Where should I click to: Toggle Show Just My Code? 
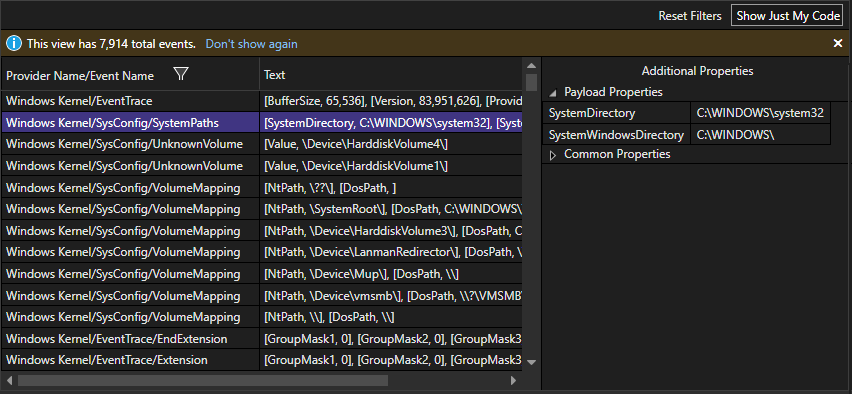tap(788, 16)
